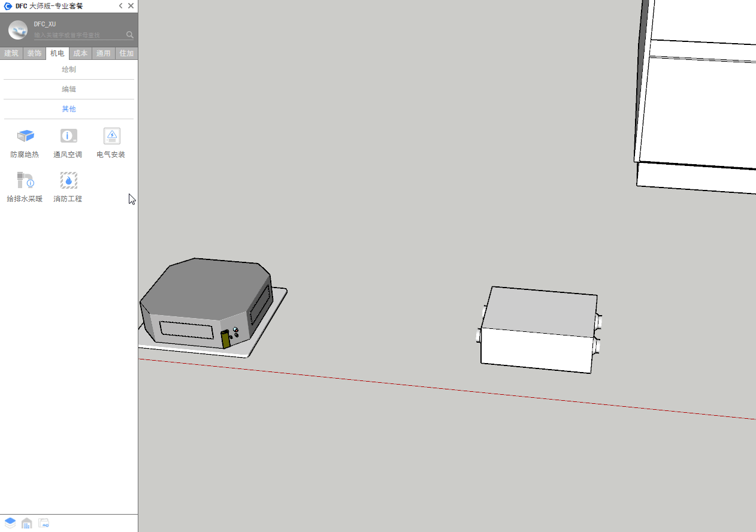The image size is (756, 532).
Task: Open the 给排水采暖 plumbing tool
Action: click(25, 181)
